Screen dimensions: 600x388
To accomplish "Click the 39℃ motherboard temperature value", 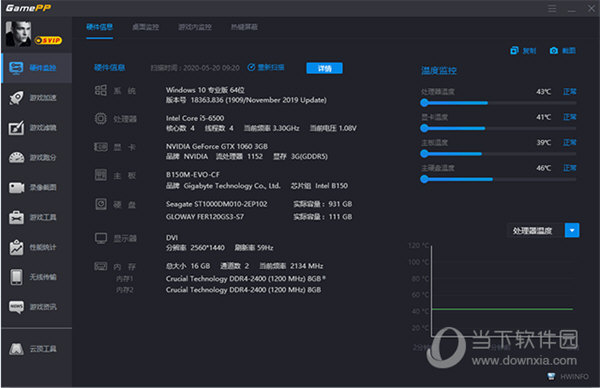I will coord(543,142).
